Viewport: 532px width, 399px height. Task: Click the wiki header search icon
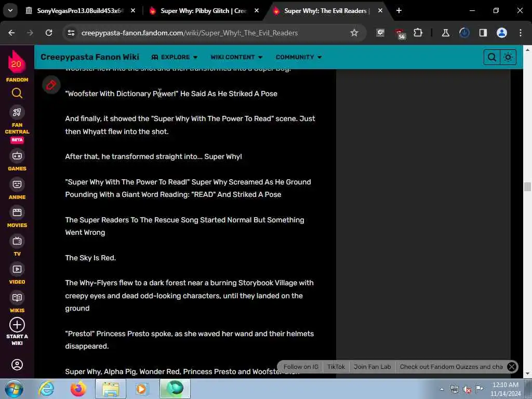click(491, 57)
